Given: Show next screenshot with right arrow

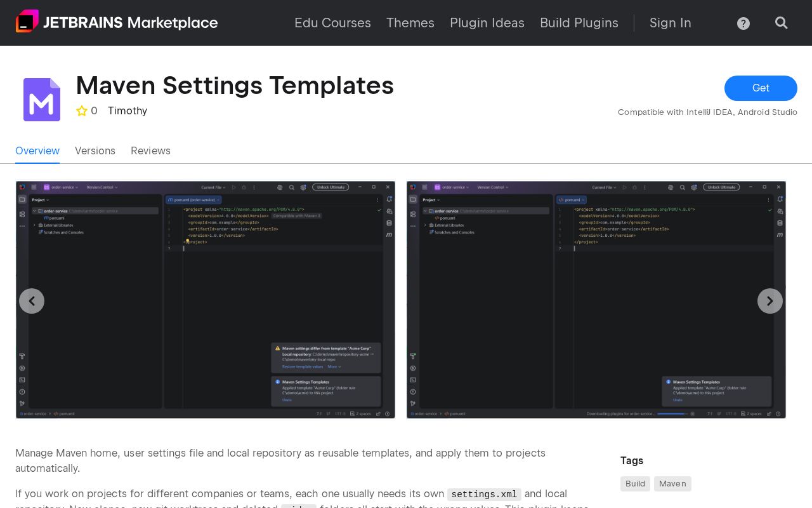Looking at the screenshot, I should tap(770, 301).
